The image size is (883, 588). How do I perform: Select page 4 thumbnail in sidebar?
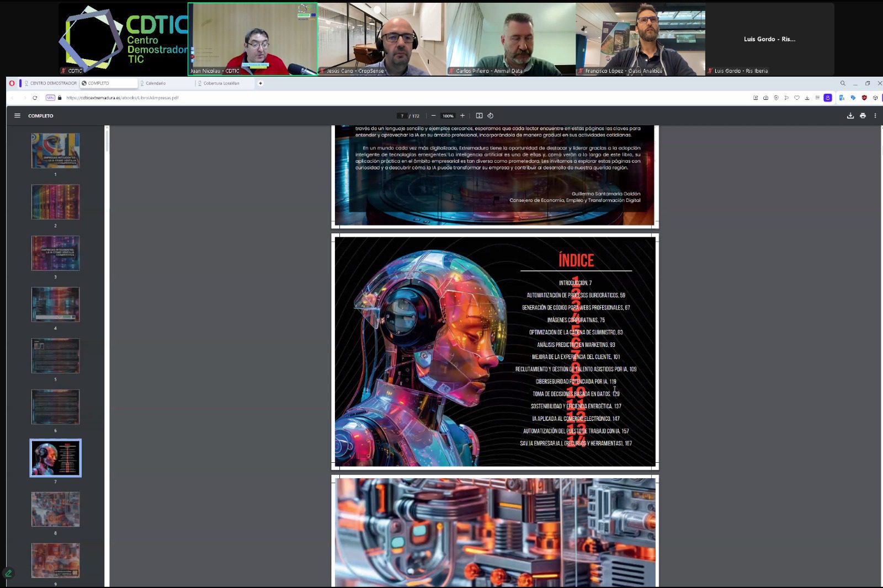pos(55,304)
